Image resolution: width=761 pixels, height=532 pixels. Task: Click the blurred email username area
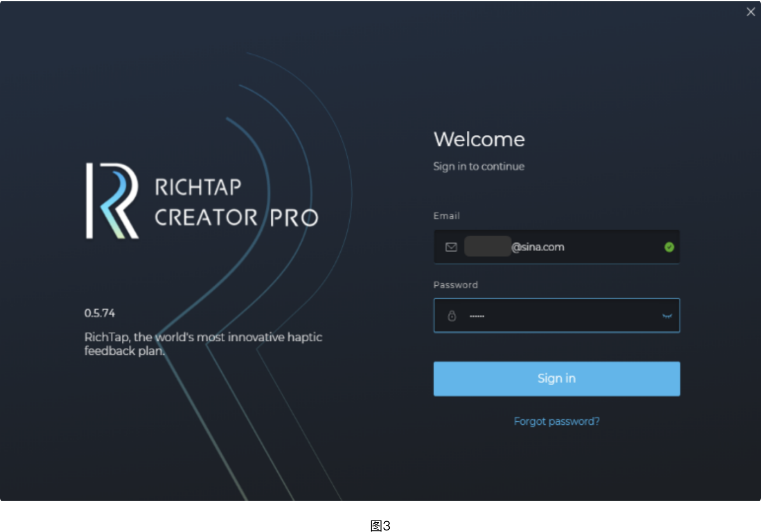[488, 247]
